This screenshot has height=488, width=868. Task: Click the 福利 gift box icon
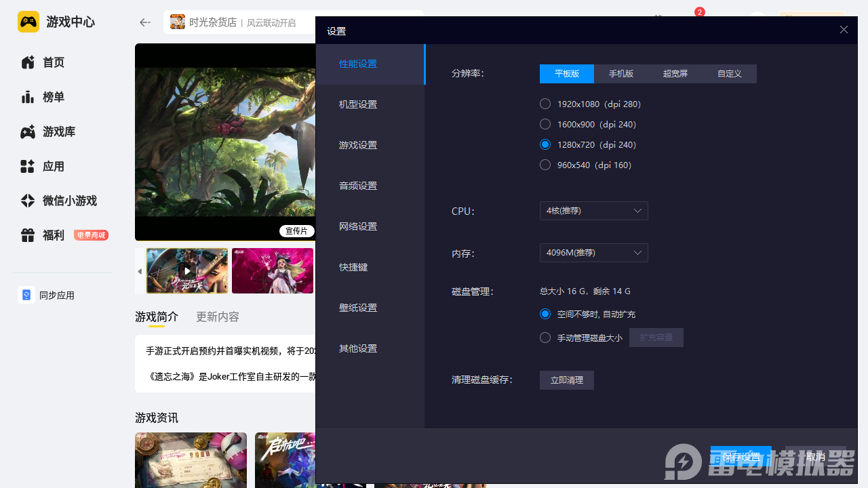click(x=28, y=235)
